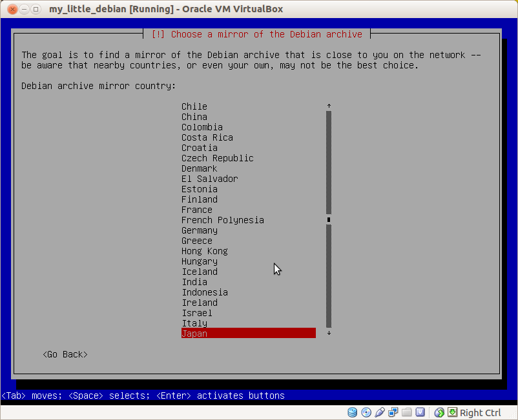Choose Hong Kong entry
The image size is (518, 420).
(x=205, y=251)
